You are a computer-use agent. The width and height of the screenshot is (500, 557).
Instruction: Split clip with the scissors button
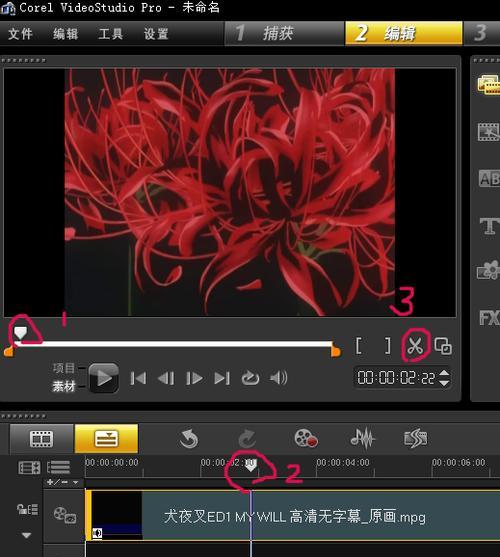[x=415, y=346]
